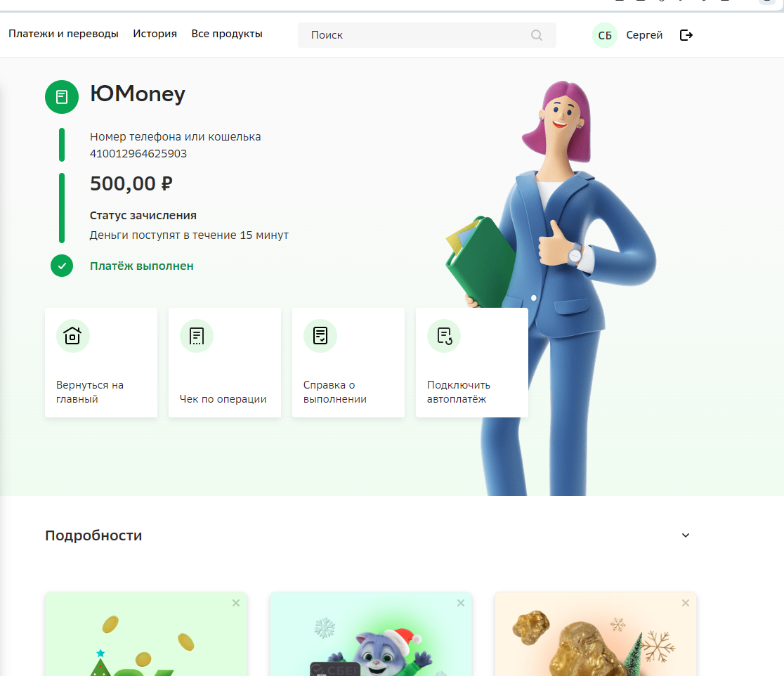The height and width of the screenshot is (676, 784).
Task: Click the СБ profile avatar
Action: click(605, 35)
